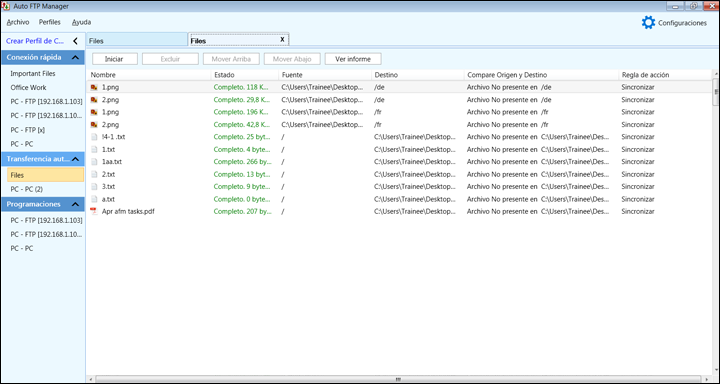Select the PDF icon for Apr afm tasks.pdf
The image size is (720, 384).
[x=94, y=211]
